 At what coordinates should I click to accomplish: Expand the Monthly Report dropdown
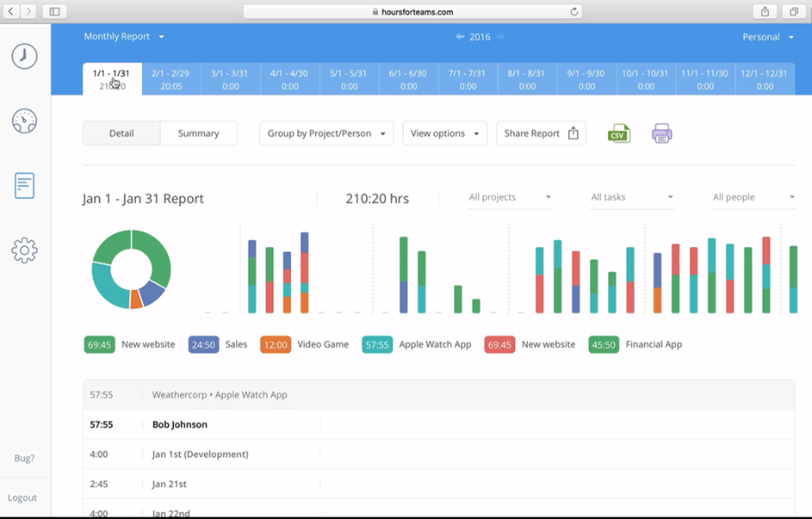(x=124, y=37)
